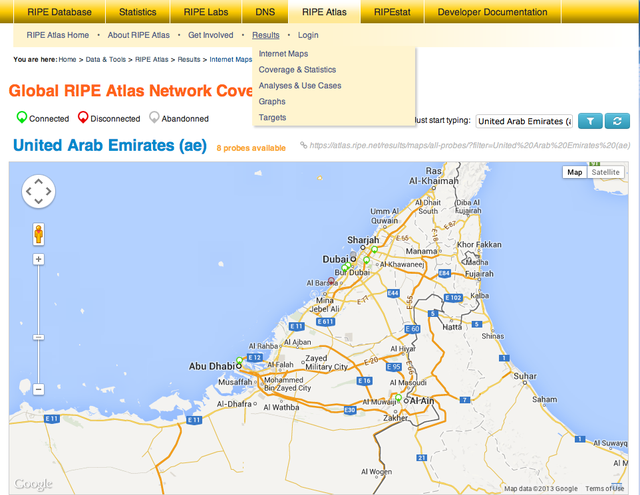This screenshot has height=495, width=640.
Task: Click the Results breadcrumb
Action: (189, 60)
